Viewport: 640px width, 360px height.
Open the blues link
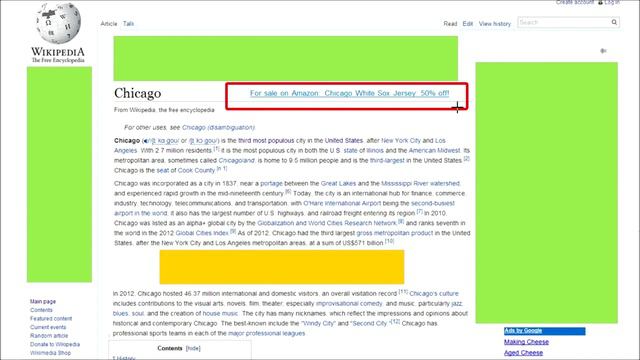tap(120, 313)
